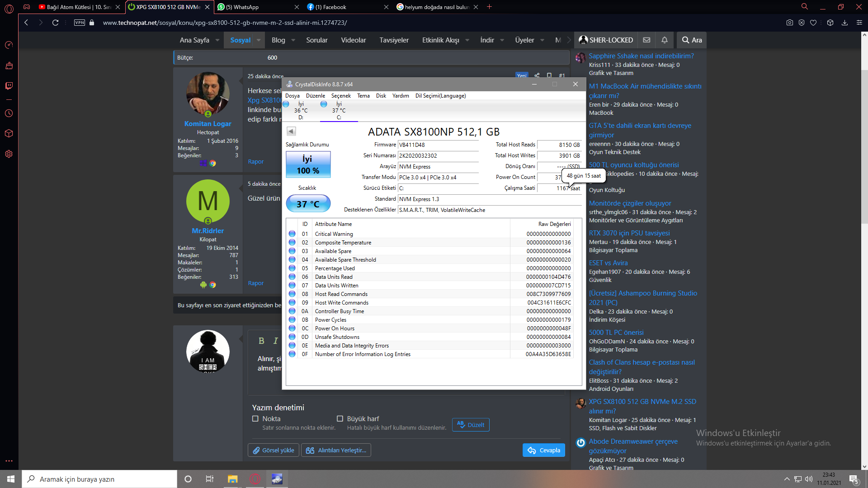The width and height of the screenshot is (868, 488).
Task: Expand the Ana Sayfa dropdown arrow
Action: click(x=217, y=40)
